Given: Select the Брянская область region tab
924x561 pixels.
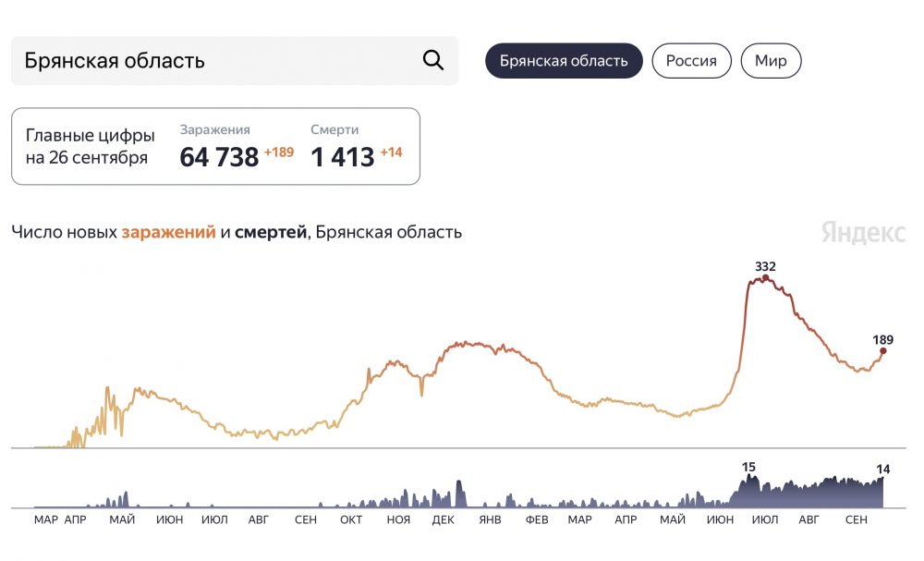Looking at the screenshot, I should [x=564, y=61].
